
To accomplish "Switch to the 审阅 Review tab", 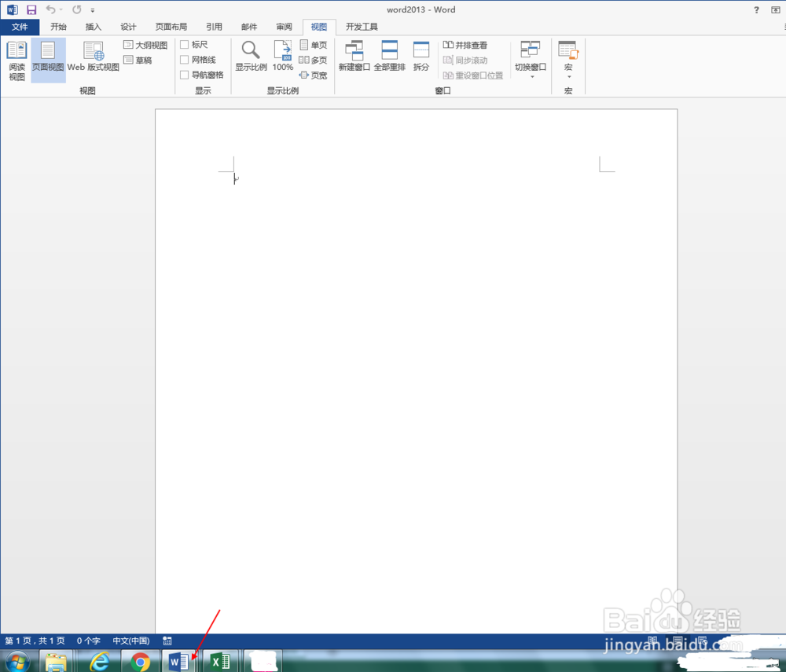I will (x=285, y=27).
